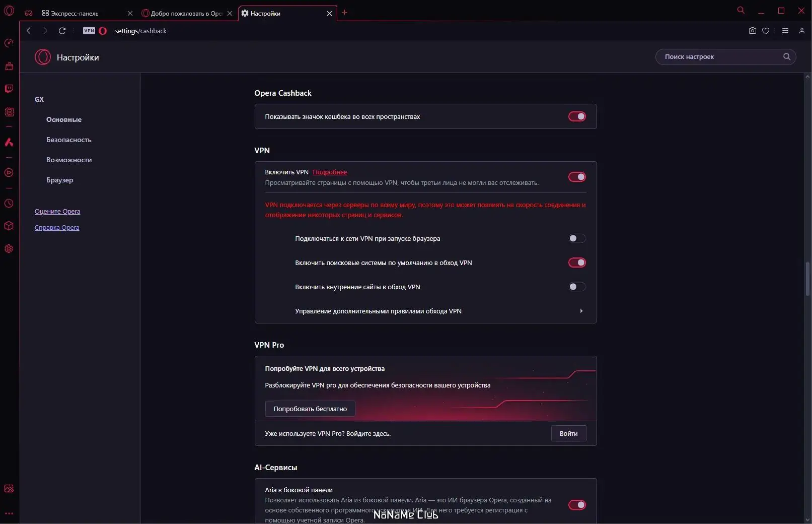Take a snapshot with camera icon
This screenshot has width=812, height=524.
[752, 31]
